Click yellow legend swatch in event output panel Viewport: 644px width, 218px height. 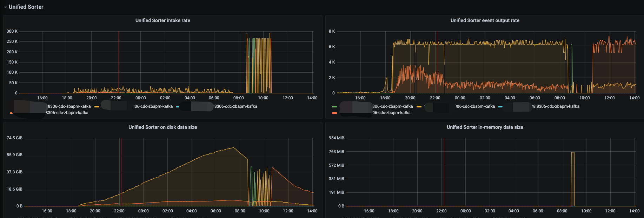pos(419,107)
